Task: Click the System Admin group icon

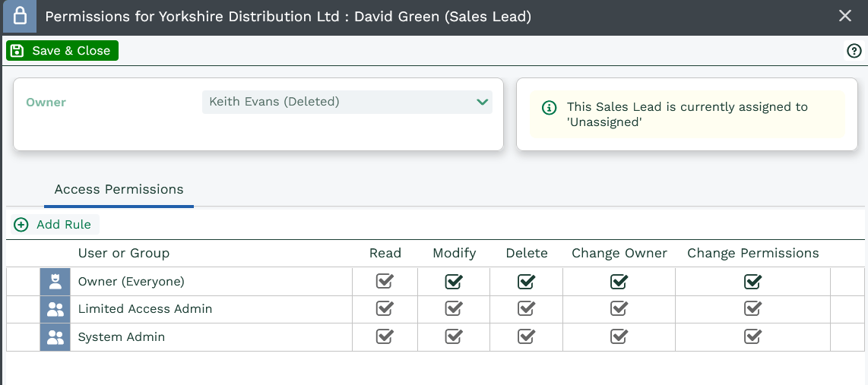Action: (55, 337)
